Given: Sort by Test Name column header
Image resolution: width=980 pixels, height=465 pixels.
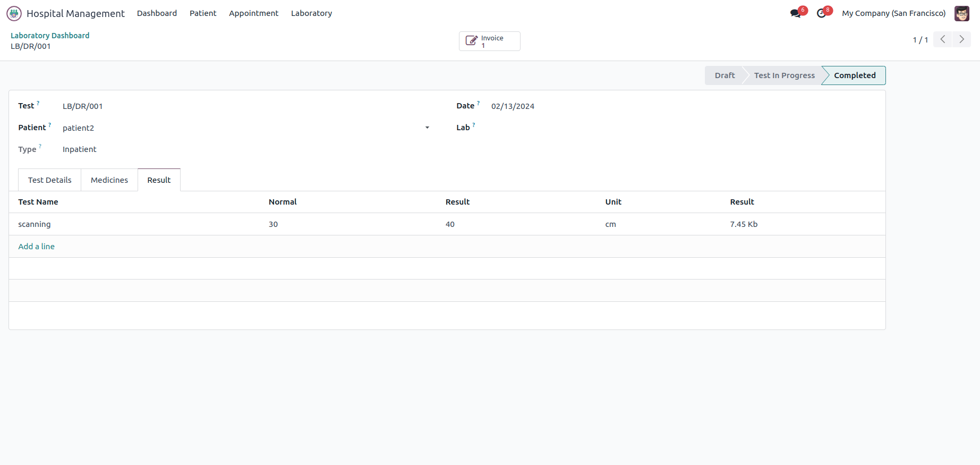Looking at the screenshot, I should tap(38, 202).
